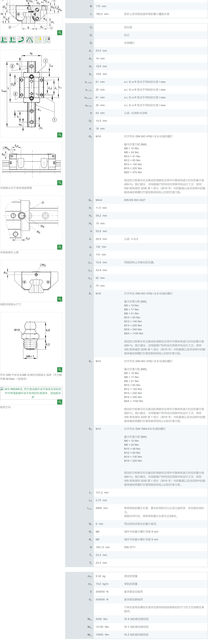This screenshot has height=644, width=208.
Task: Select the L value 195,5 mm
Action: tap(102, 14)
